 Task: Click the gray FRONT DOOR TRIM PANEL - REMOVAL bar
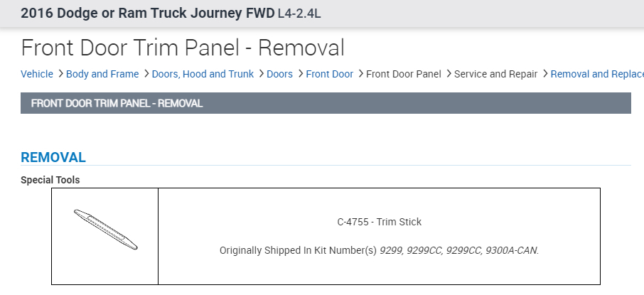click(326, 103)
